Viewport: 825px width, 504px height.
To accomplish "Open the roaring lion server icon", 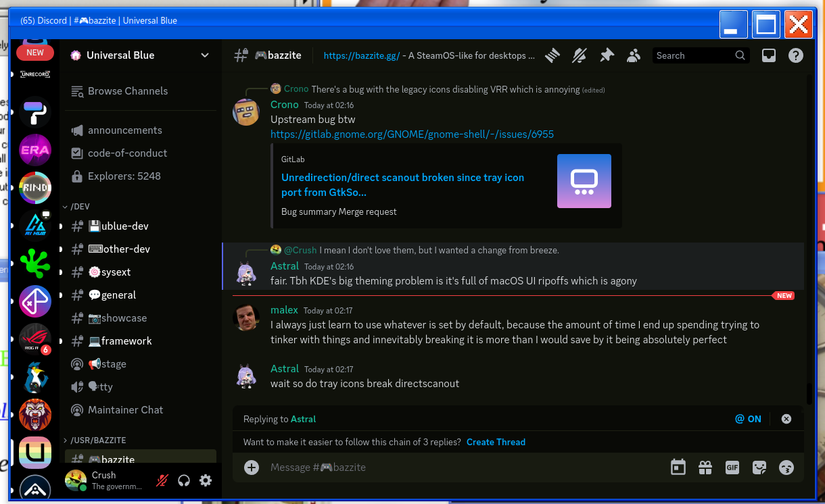I will (35, 415).
